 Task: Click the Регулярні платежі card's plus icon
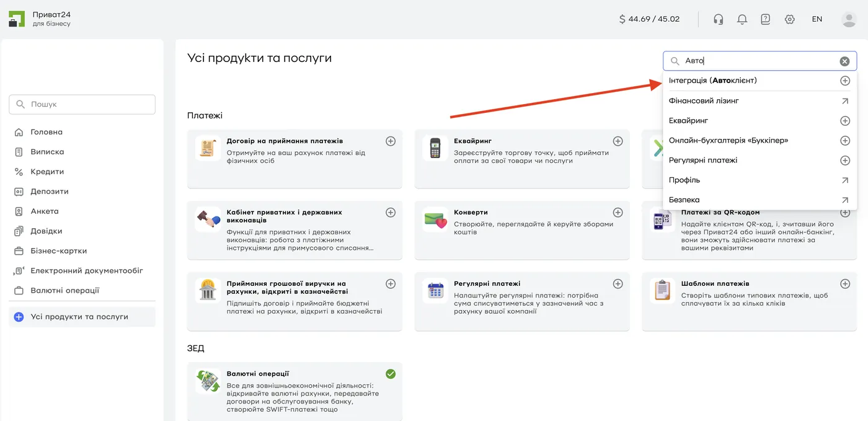(x=618, y=284)
